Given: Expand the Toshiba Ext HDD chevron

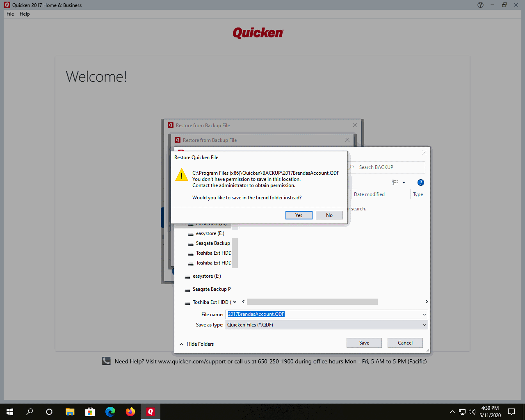Looking at the screenshot, I should click(235, 302).
